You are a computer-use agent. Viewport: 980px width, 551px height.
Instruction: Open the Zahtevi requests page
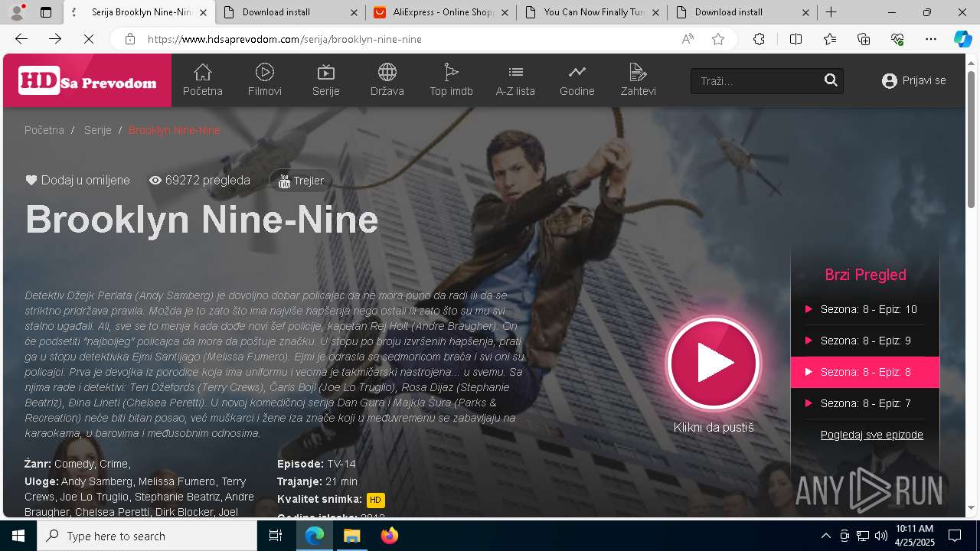(x=638, y=80)
